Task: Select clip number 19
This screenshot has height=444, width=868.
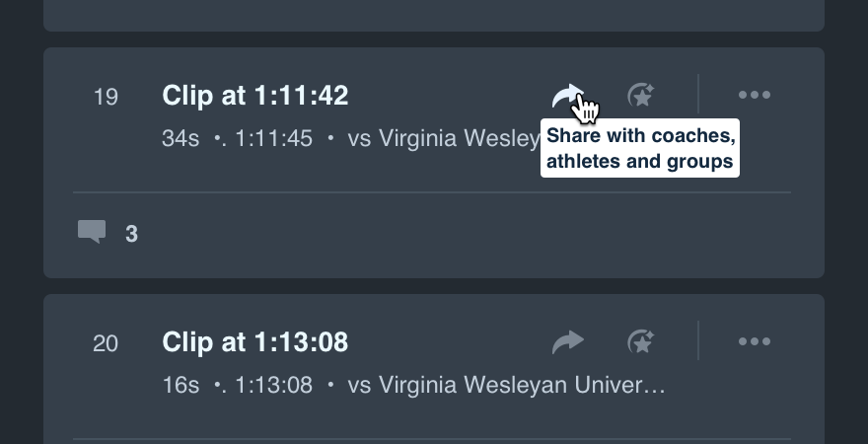Action: (106, 97)
